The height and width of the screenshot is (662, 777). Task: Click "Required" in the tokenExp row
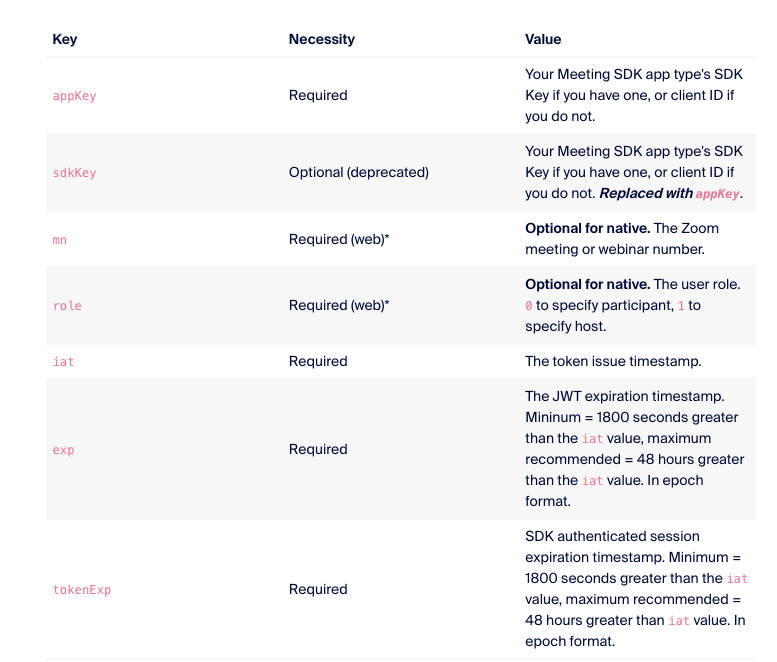pyautogui.click(x=318, y=589)
